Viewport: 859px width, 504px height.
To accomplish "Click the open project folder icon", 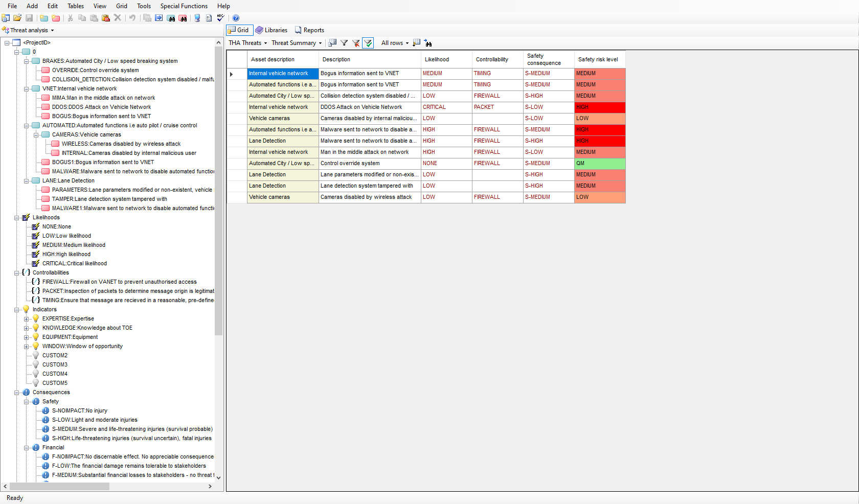I will [x=17, y=18].
